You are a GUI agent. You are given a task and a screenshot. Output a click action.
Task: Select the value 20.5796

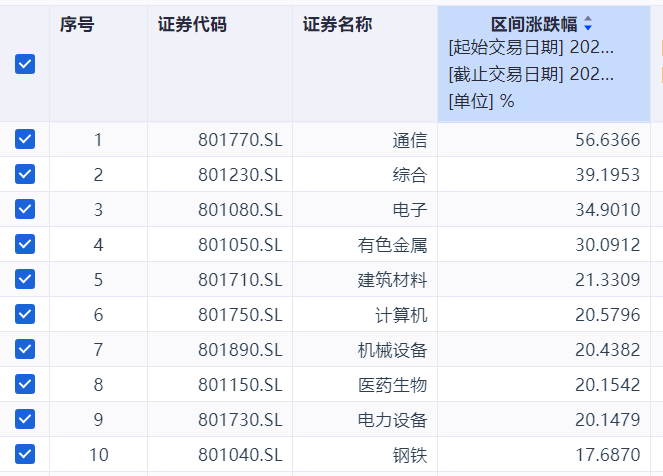coord(608,315)
